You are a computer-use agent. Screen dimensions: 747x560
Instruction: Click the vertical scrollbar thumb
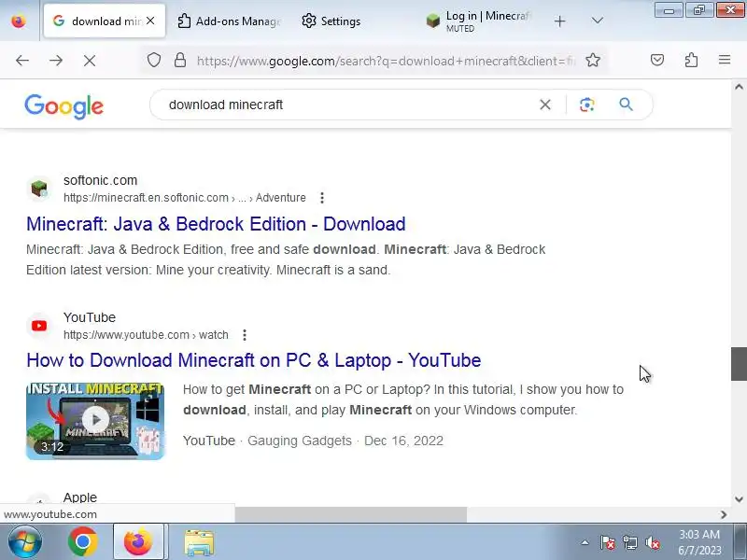(739, 364)
